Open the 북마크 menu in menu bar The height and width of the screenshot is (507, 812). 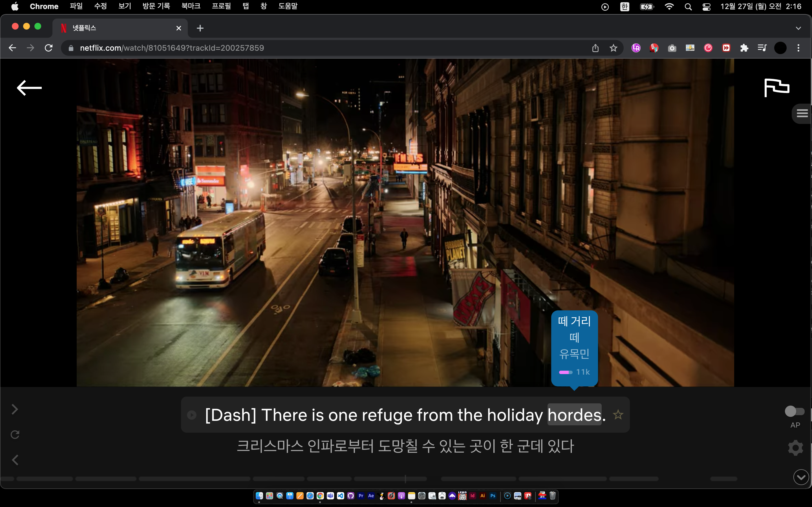pyautogui.click(x=191, y=6)
